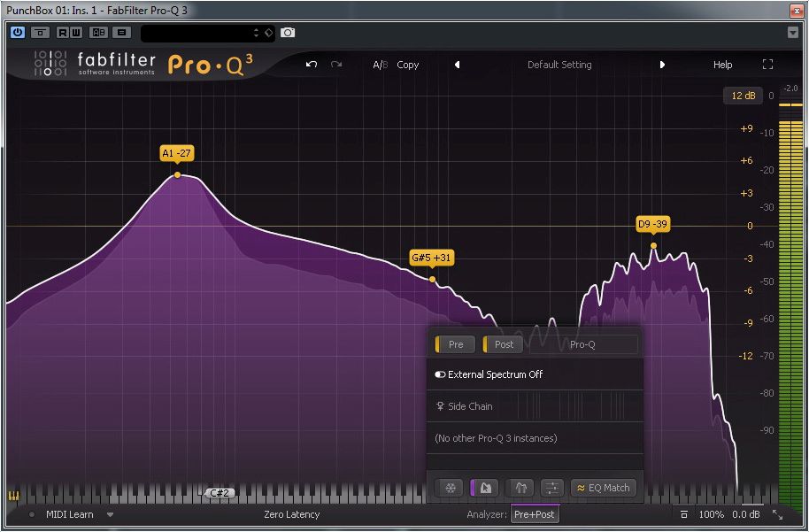Adjust the 100% gain scale control
This screenshot has height=532, width=809.
pos(711,514)
